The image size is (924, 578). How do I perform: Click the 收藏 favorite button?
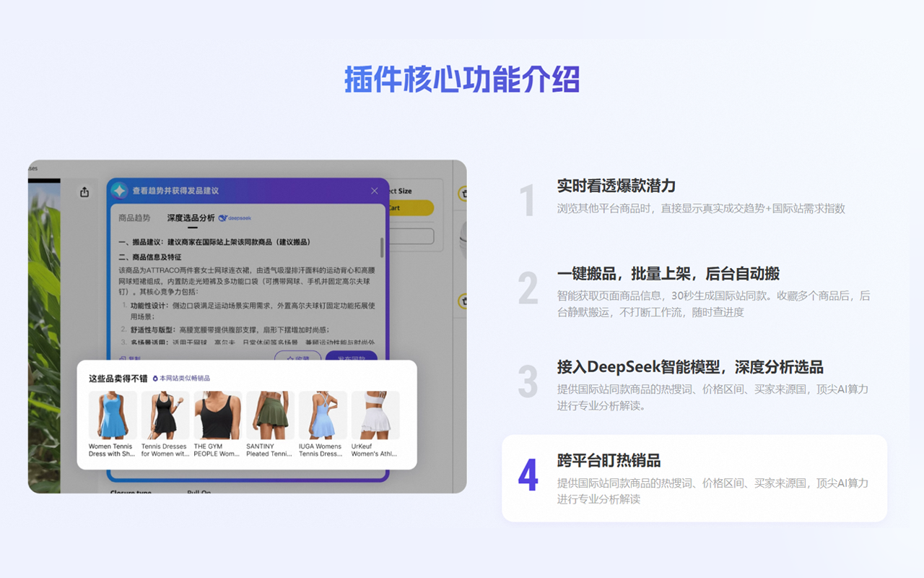point(297,356)
